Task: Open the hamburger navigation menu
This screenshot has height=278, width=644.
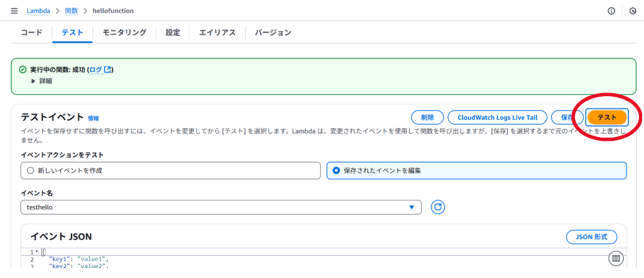Action: (x=14, y=11)
